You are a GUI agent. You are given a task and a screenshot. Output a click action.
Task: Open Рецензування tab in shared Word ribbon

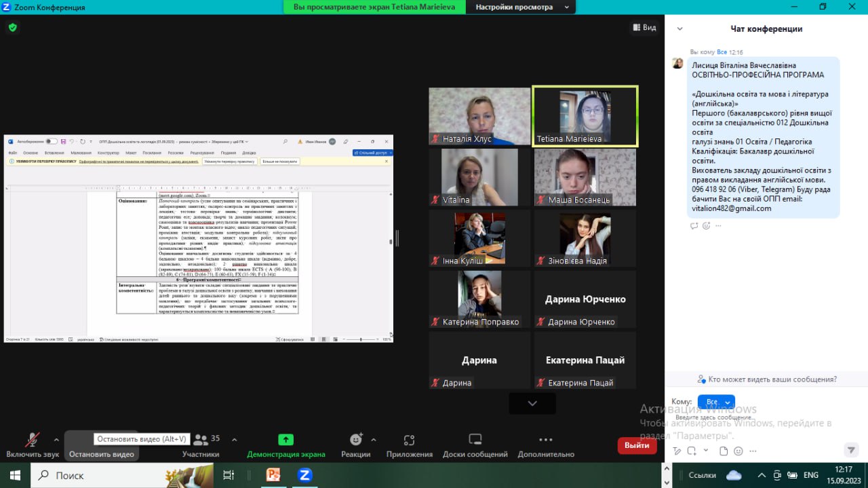202,153
